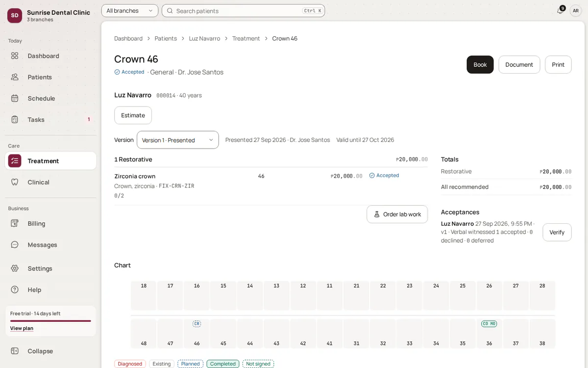Click View plan link
Screen dimensions: 588x368
click(22, 328)
